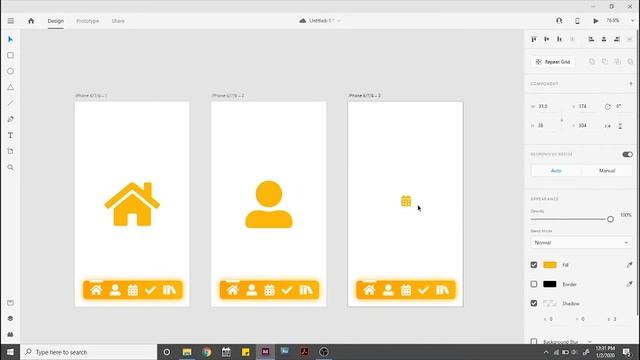The image size is (640, 360).
Task: Select the Select (arrow) tool
Action: pyautogui.click(x=10, y=39)
